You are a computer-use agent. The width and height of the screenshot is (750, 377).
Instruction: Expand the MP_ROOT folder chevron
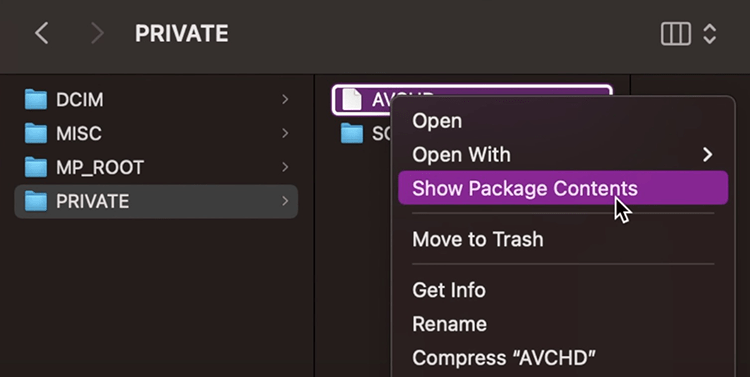[285, 167]
